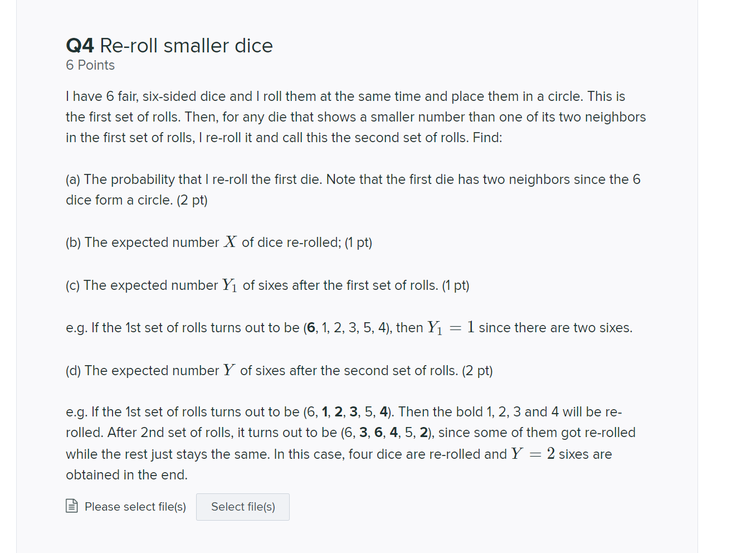The width and height of the screenshot is (756, 553).
Task: Select the example text with bold dice values
Action: coord(350,443)
